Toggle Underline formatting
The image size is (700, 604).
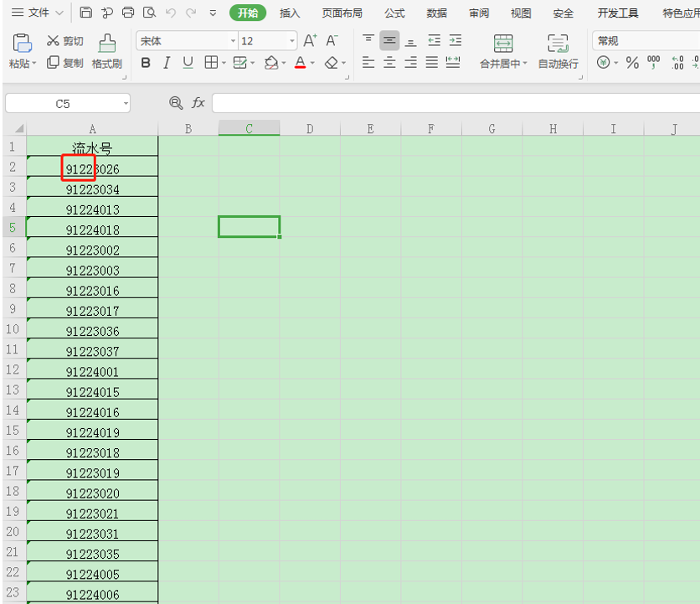click(188, 63)
